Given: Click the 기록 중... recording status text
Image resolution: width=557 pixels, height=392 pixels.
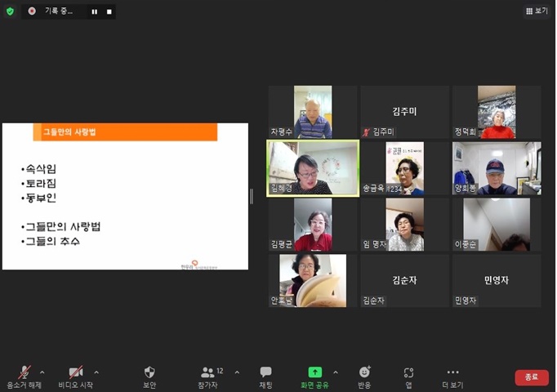Looking at the screenshot, I should [59, 11].
